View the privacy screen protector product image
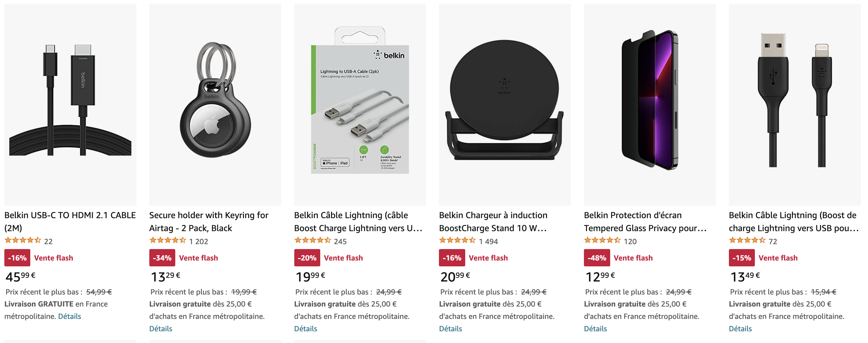The image size is (868, 343). pyautogui.click(x=650, y=104)
